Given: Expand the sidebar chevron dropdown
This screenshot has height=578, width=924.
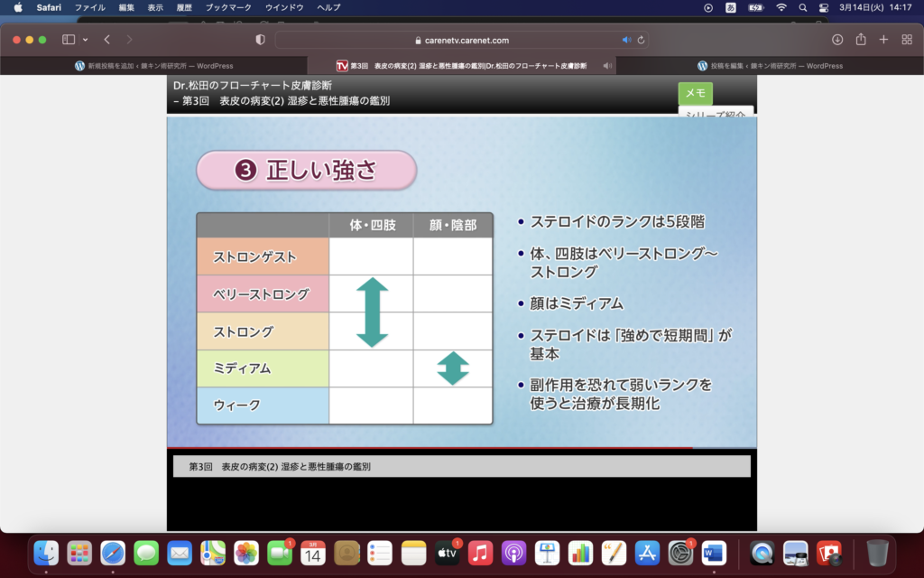Looking at the screenshot, I should pos(86,40).
